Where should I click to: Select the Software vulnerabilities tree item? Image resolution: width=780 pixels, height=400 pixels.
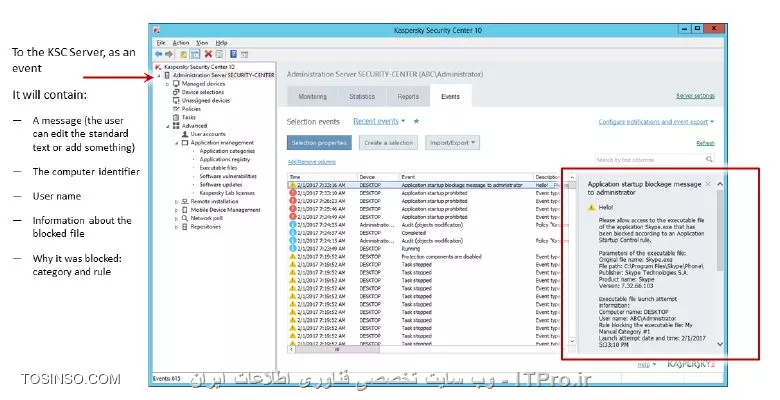(x=228, y=176)
